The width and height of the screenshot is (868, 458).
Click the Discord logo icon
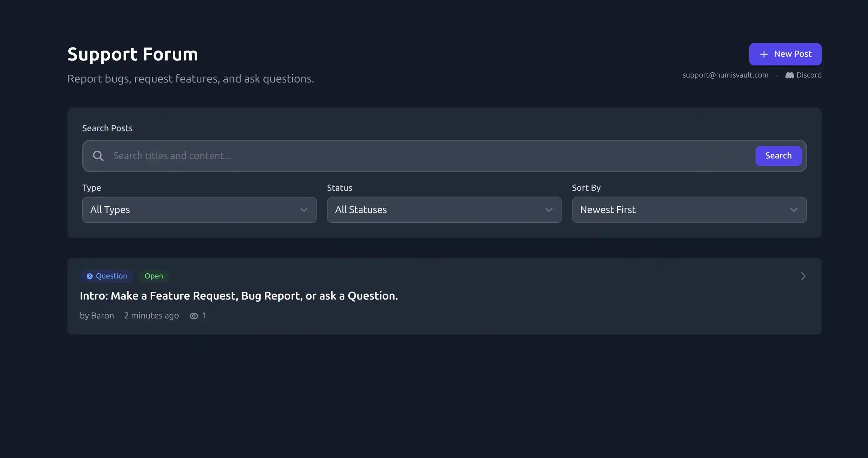point(790,75)
